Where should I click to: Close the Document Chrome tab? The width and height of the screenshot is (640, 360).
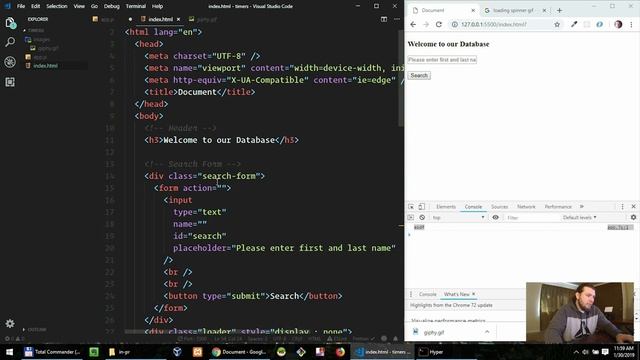pyautogui.click(x=473, y=10)
